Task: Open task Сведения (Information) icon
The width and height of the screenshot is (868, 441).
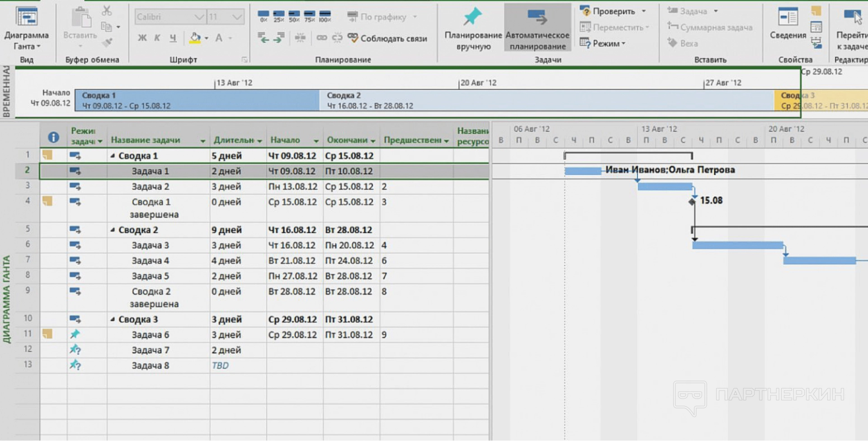Action: tap(788, 18)
